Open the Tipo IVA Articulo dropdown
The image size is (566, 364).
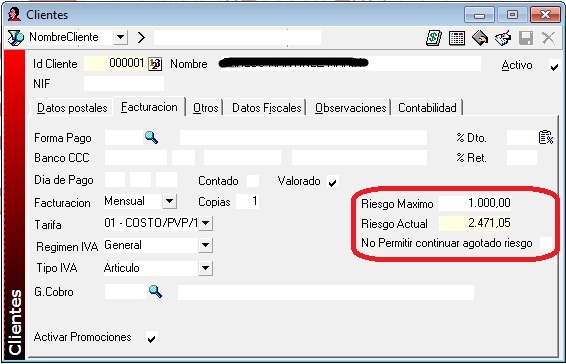point(205,268)
